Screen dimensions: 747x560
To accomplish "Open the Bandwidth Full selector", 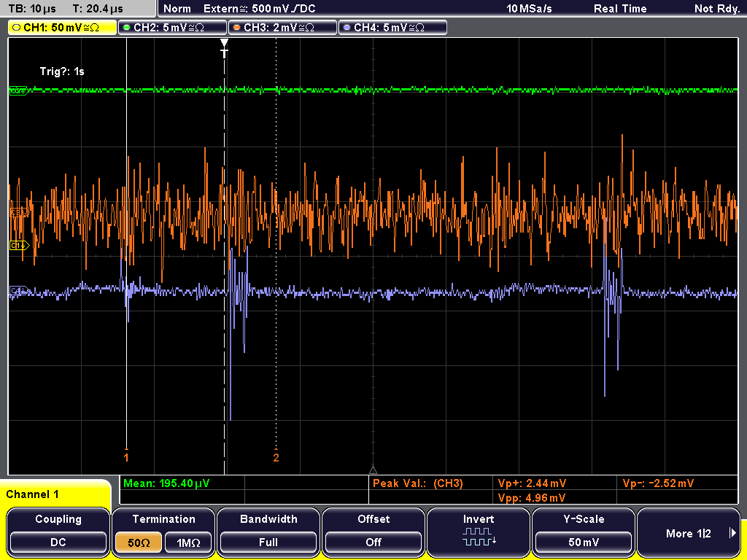I will (x=268, y=542).
